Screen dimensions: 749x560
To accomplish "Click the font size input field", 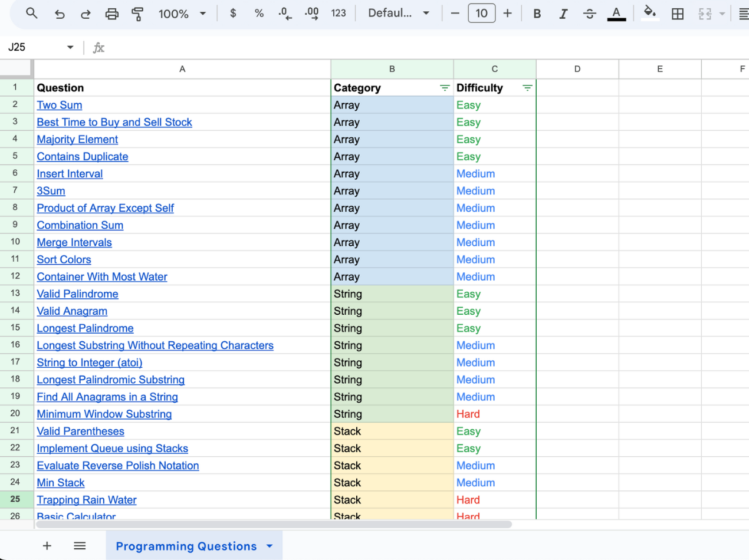I will point(481,14).
